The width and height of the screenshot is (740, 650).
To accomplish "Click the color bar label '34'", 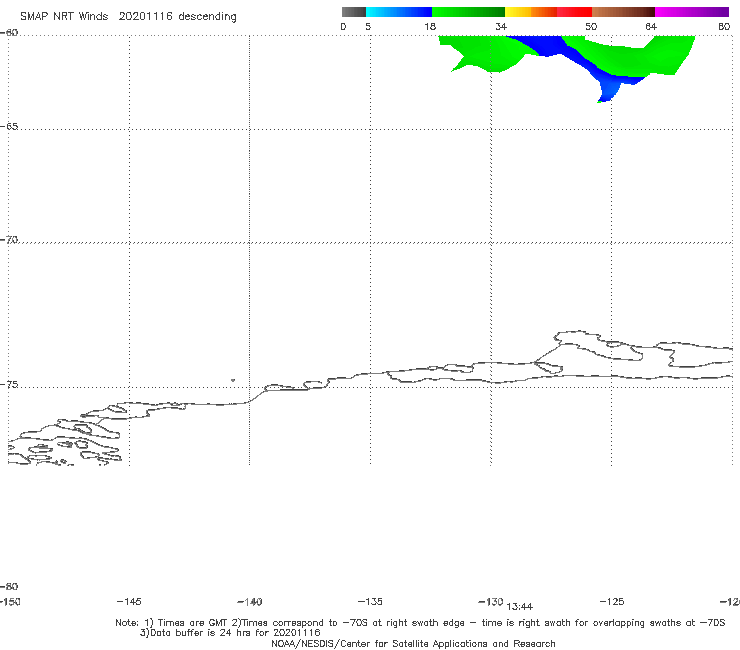I will (x=501, y=26).
